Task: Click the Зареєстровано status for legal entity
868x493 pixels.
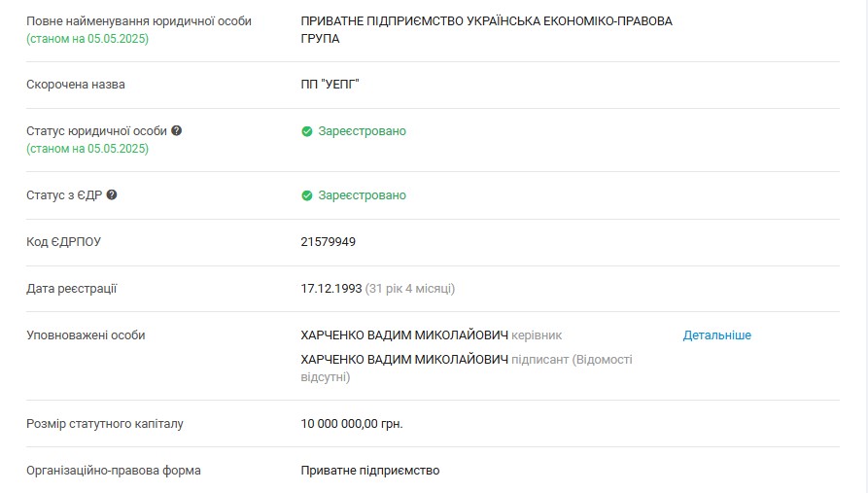Action: [362, 131]
